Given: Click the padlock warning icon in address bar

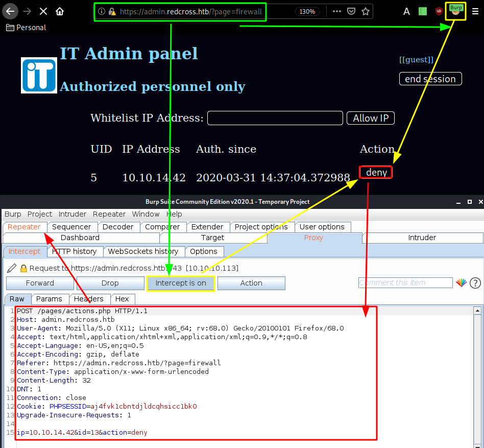Looking at the screenshot, I should [x=112, y=12].
